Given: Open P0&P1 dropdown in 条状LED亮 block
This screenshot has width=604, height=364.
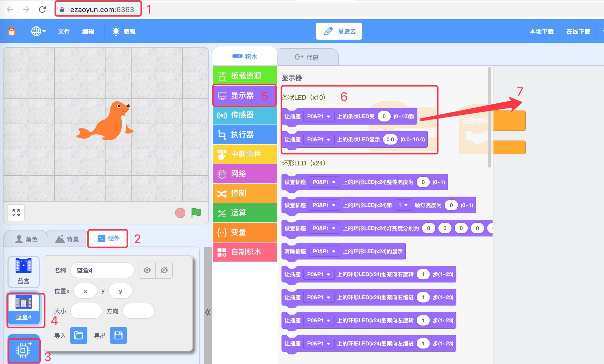Looking at the screenshot, I should point(319,116).
